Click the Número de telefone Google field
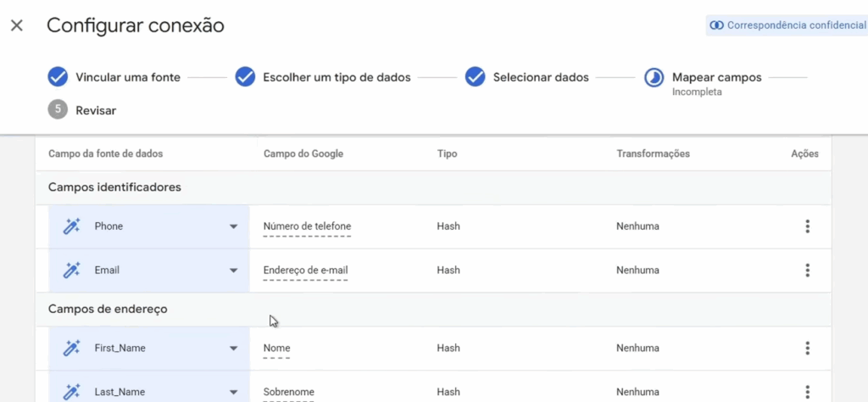Image resolution: width=868 pixels, height=402 pixels. (x=307, y=226)
